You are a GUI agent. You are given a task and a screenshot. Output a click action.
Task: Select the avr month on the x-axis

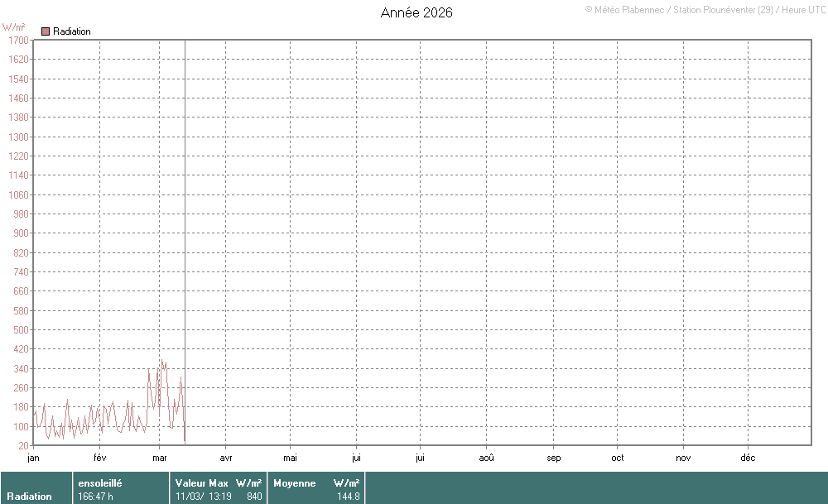point(226,458)
